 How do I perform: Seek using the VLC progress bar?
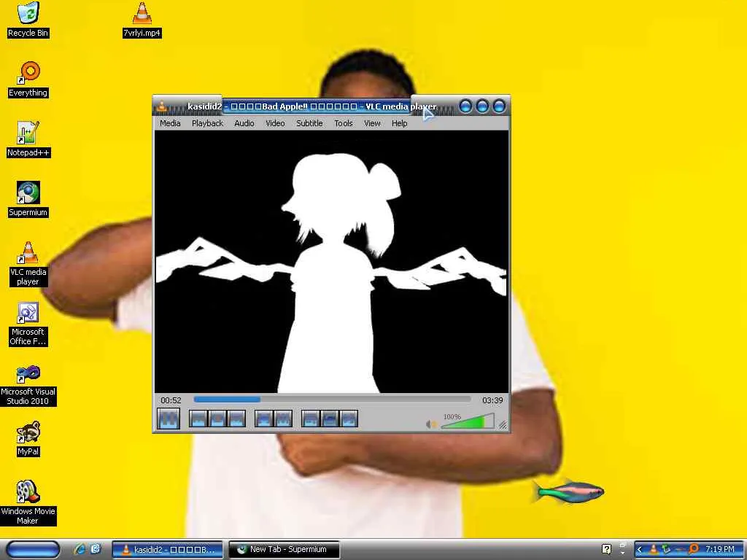332,400
